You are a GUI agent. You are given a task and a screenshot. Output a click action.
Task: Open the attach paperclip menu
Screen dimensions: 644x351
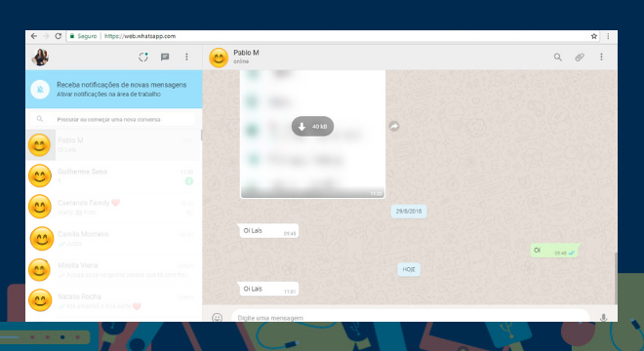click(580, 58)
